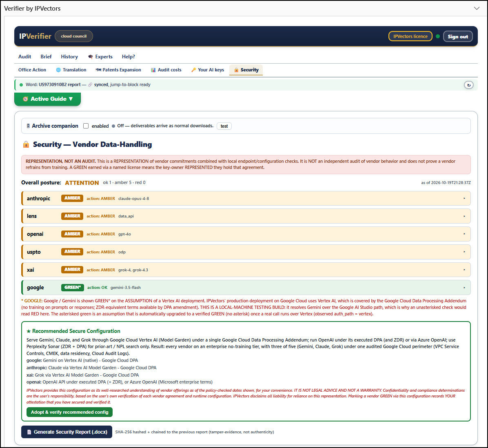Switch to the Office Action tab

coord(32,70)
